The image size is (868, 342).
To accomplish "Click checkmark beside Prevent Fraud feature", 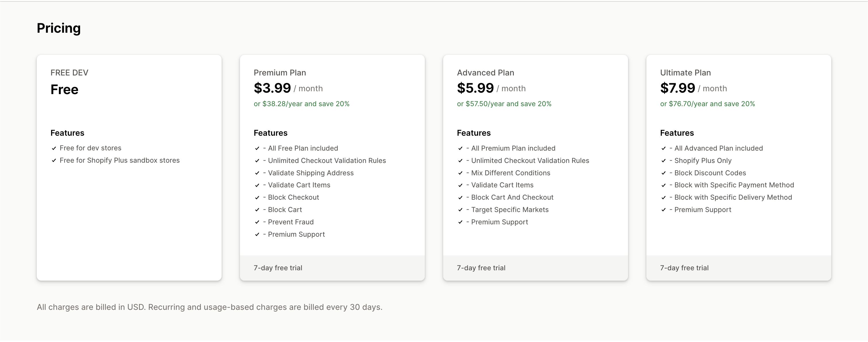I will [257, 222].
